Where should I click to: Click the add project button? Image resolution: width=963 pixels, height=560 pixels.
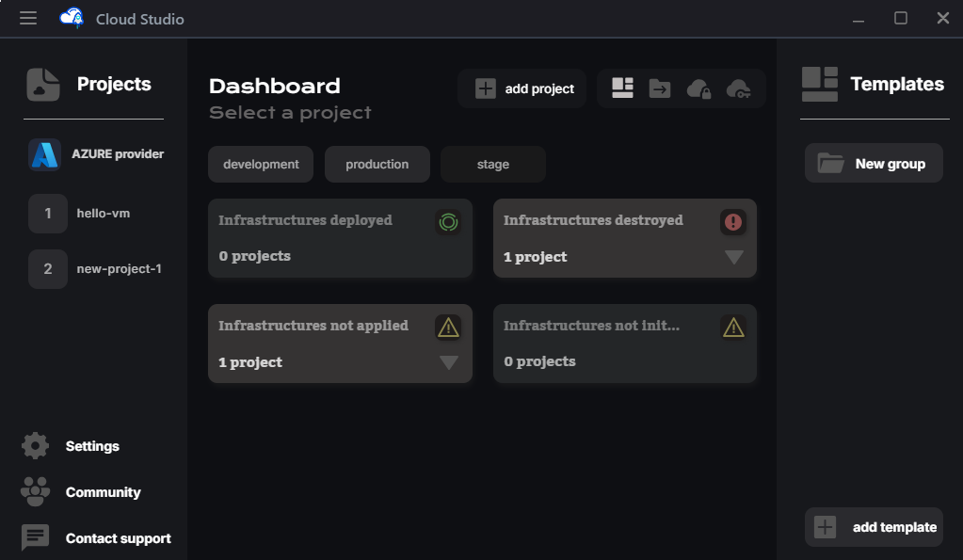point(523,89)
